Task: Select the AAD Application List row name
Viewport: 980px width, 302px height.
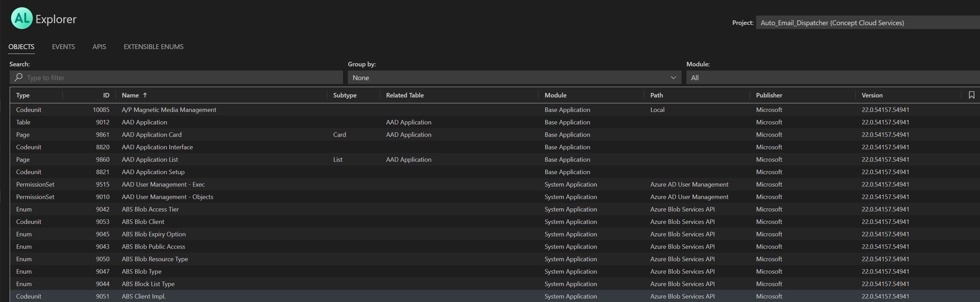Action: [150, 160]
